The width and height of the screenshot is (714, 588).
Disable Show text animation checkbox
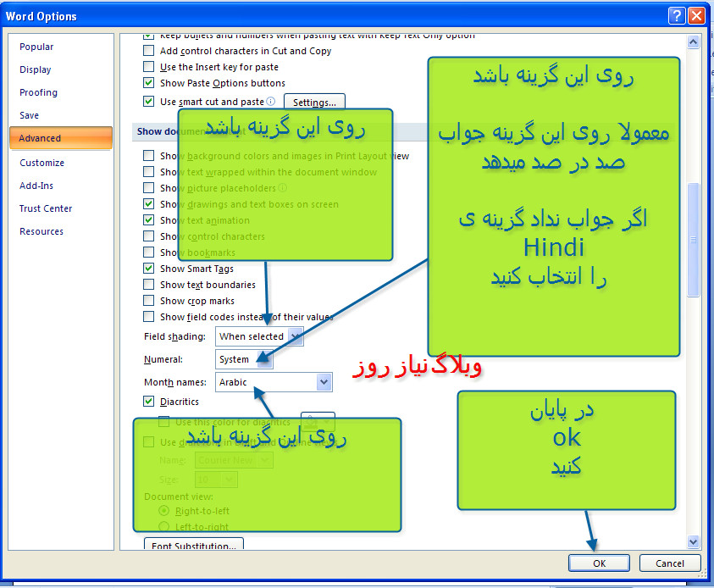tap(148, 220)
